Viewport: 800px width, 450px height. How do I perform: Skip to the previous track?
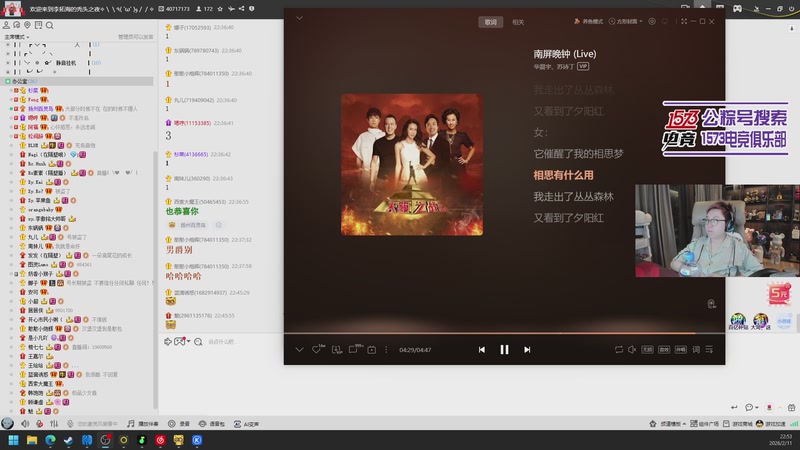[482, 349]
